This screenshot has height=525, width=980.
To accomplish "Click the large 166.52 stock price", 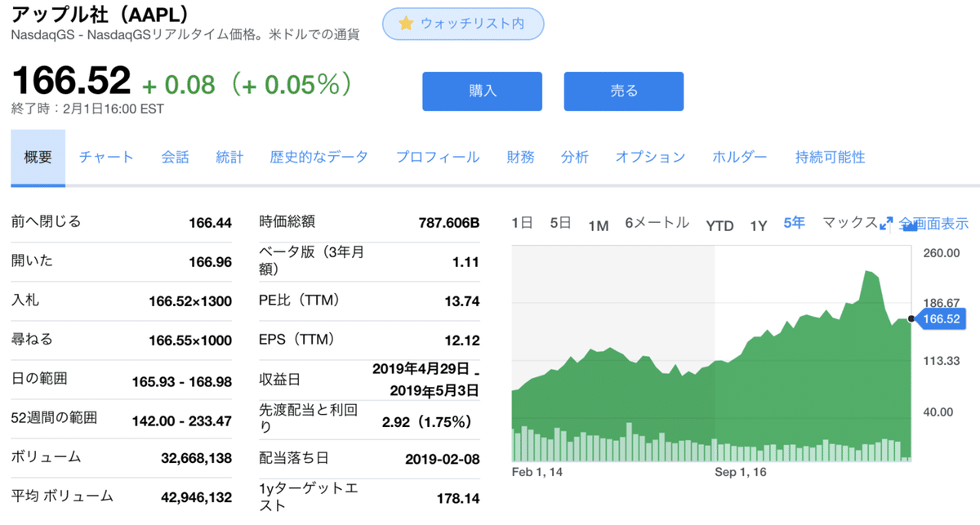I will (71, 81).
